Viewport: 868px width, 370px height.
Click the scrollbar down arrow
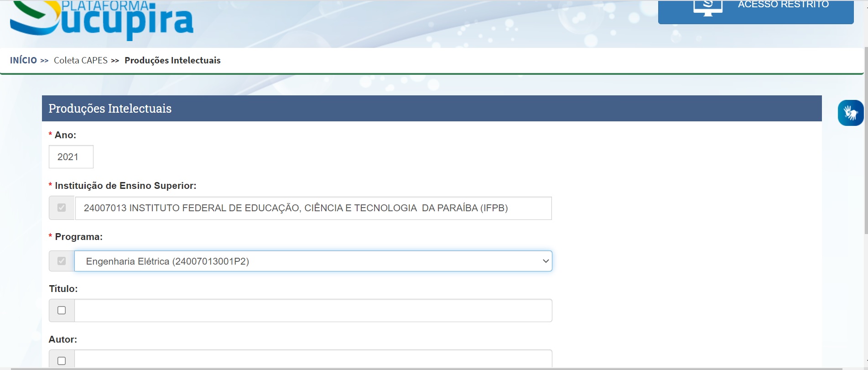(866, 360)
